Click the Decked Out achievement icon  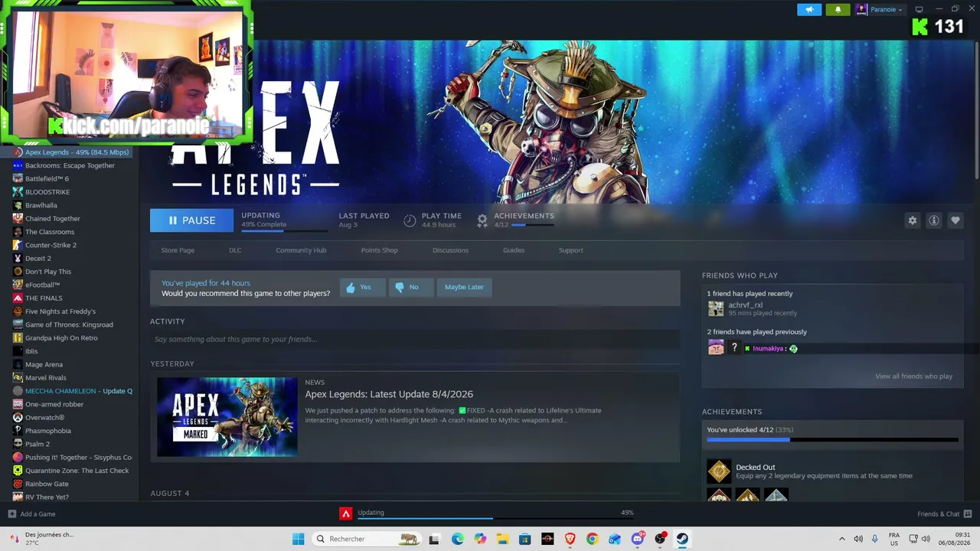pyautogui.click(x=719, y=471)
